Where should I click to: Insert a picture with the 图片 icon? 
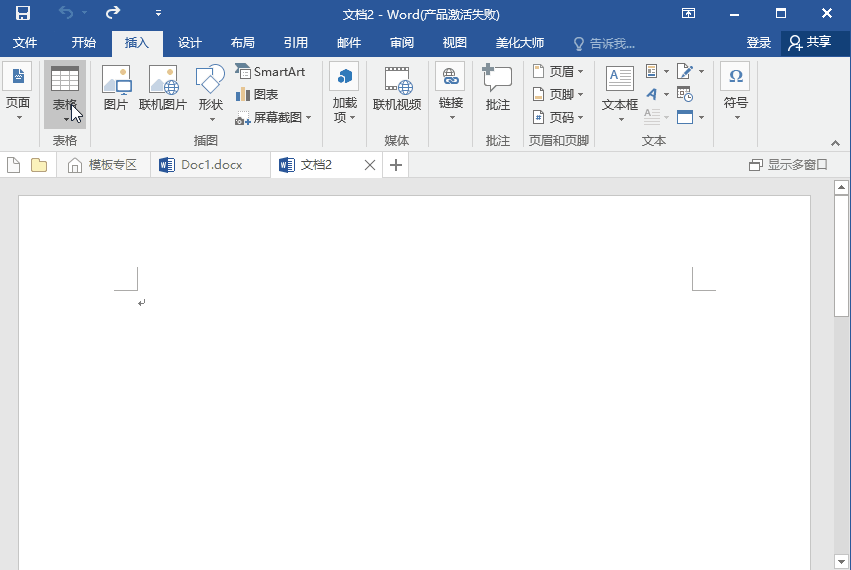116,88
